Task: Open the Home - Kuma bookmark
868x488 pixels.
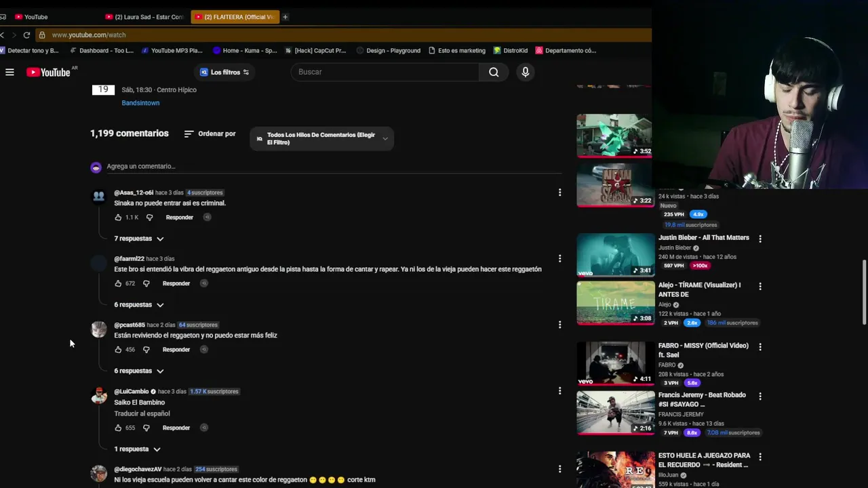Action: (x=244, y=50)
